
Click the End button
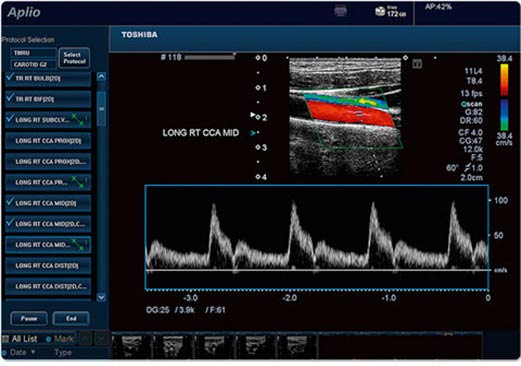pyautogui.click(x=71, y=318)
